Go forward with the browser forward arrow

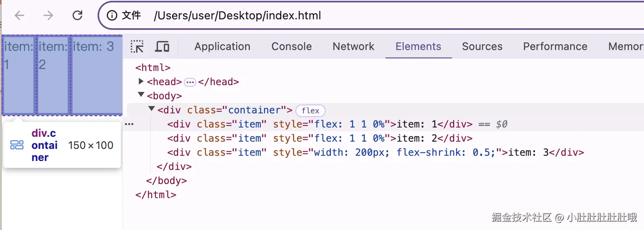pos(48,15)
